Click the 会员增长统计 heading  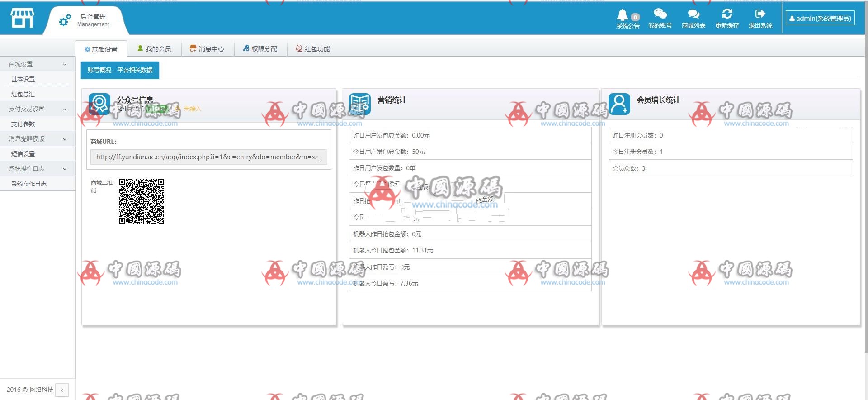(659, 100)
